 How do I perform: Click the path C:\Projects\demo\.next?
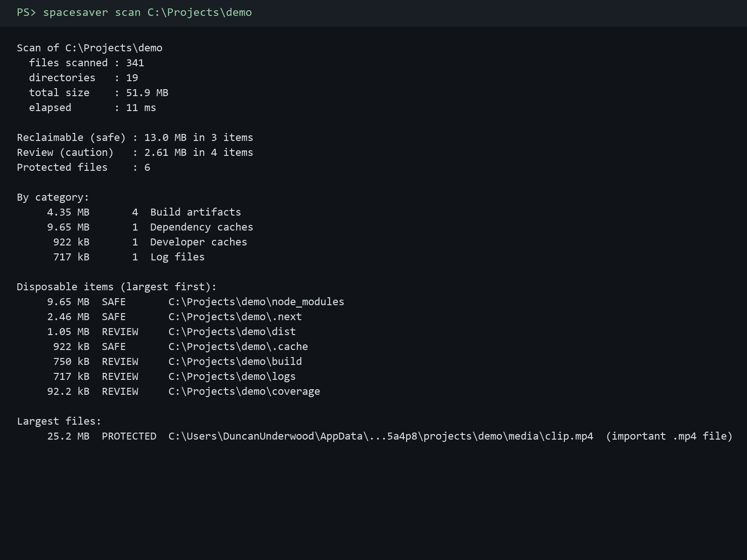tap(235, 317)
